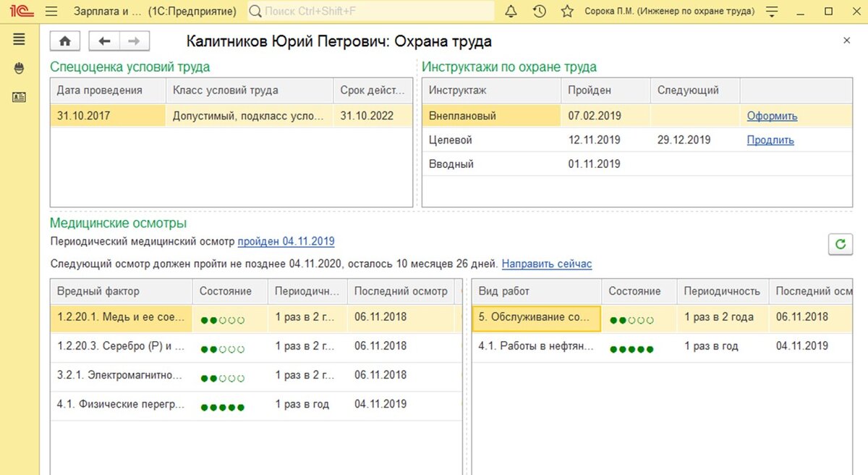868x475 pixels.
Task: Select date 29.12.2019 in Следующий column
Action: (684, 140)
